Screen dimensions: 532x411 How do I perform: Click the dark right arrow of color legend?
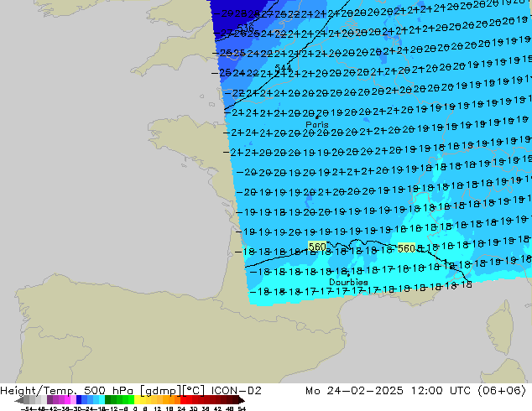tap(241, 400)
